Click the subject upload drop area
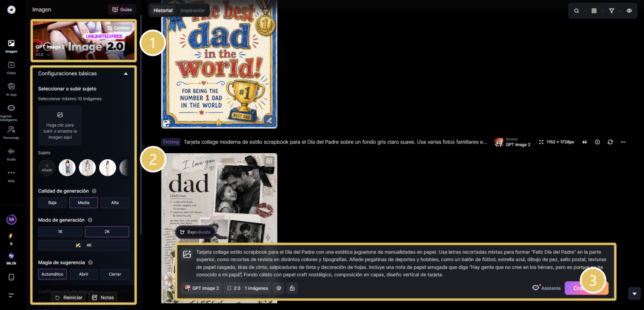Image resolution: width=644 pixels, height=310 pixels. 60,125
